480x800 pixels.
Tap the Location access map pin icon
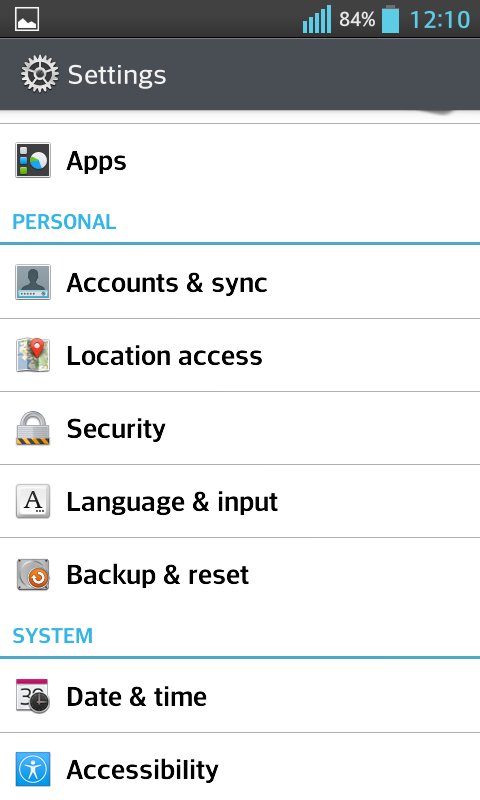tap(33, 355)
